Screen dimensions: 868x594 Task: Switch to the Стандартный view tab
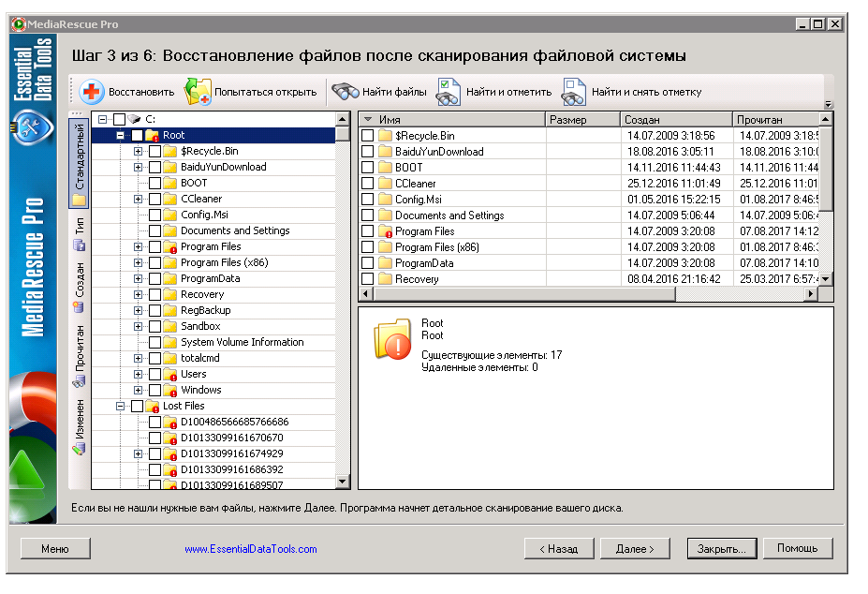[x=80, y=163]
